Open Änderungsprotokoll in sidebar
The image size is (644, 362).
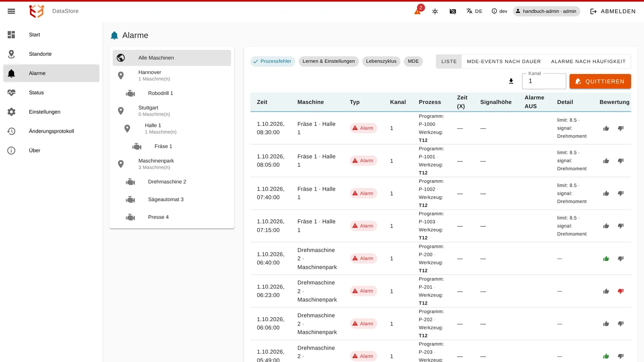point(52,131)
